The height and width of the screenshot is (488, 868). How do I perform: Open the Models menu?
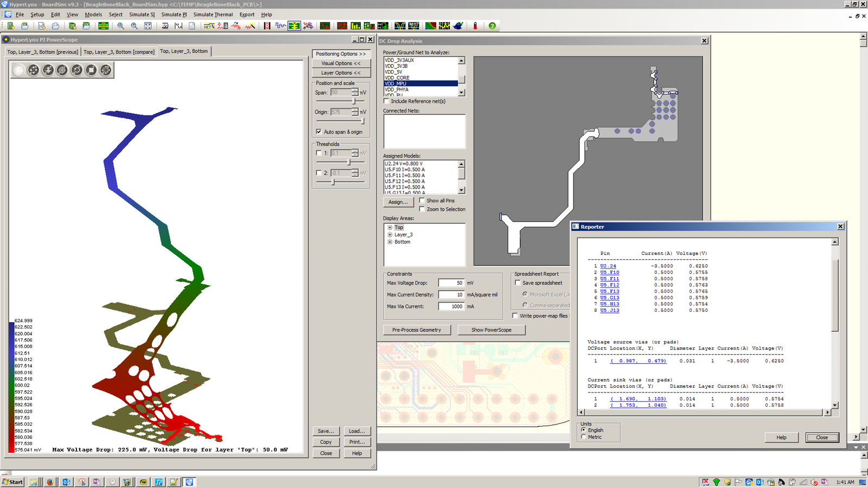pyautogui.click(x=93, y=15)
